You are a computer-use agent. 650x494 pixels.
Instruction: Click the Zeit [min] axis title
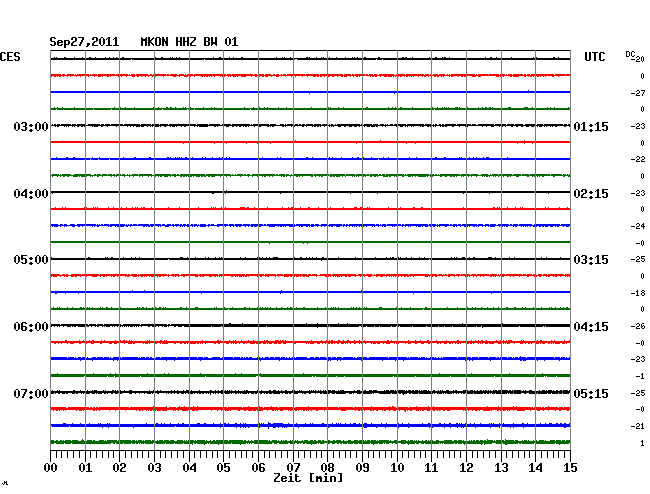[x=308, y=478]
